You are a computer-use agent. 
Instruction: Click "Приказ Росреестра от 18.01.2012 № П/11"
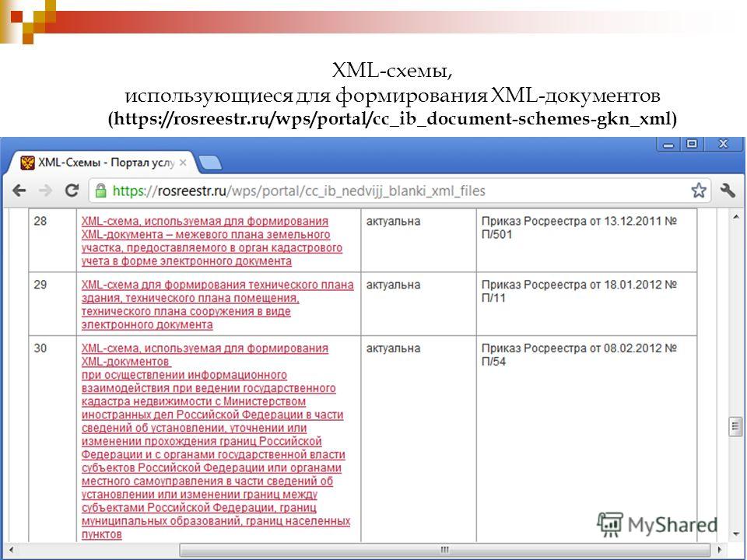579,292
